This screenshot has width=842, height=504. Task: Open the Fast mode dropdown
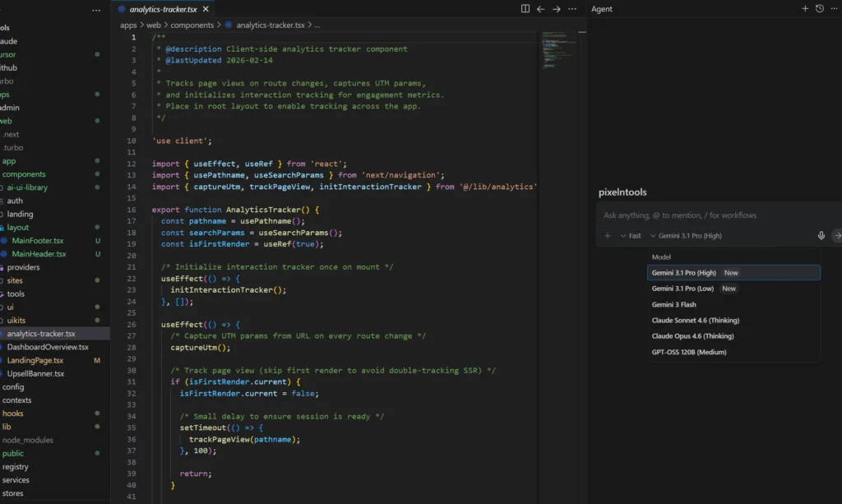631,236
